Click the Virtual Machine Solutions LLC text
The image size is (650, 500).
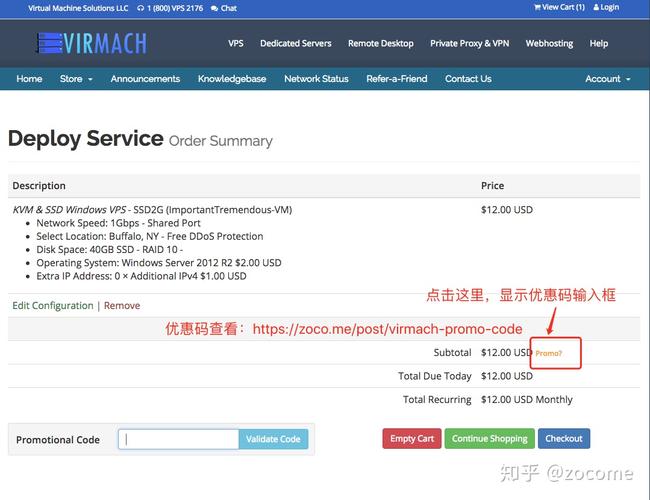coord(78,8)
